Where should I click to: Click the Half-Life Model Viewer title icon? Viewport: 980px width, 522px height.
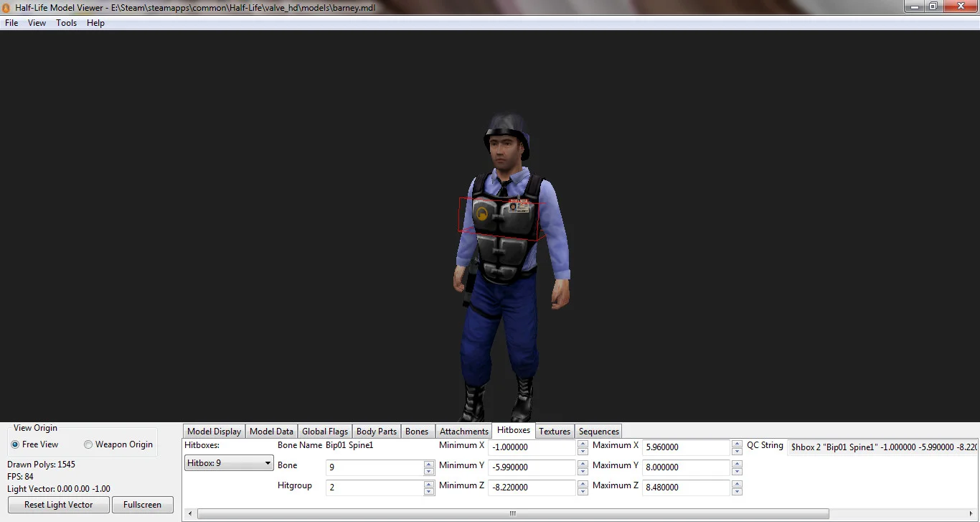pyautogui.click(x=6, y=7)
